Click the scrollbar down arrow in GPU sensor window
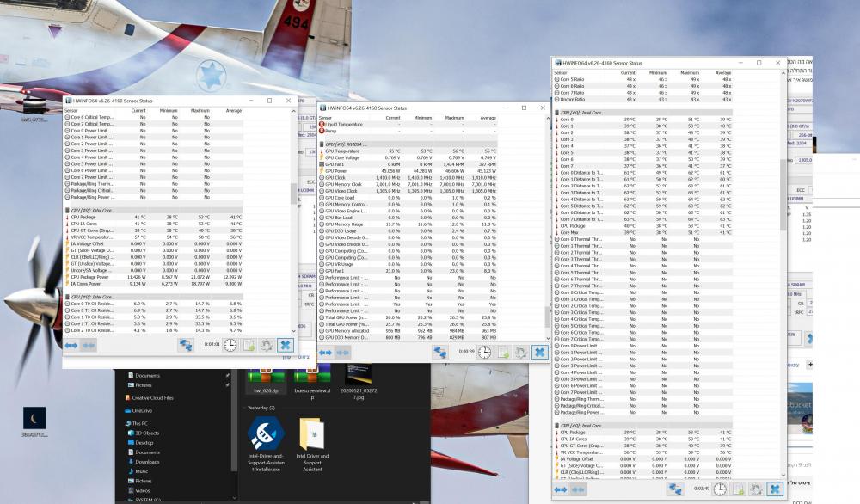The height and width of the screenshot is (504, 860). coord(547,338)
